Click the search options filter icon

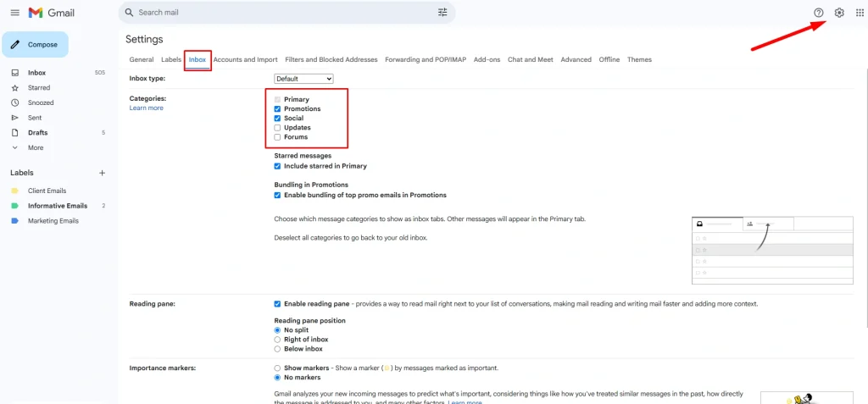point(442,13)
